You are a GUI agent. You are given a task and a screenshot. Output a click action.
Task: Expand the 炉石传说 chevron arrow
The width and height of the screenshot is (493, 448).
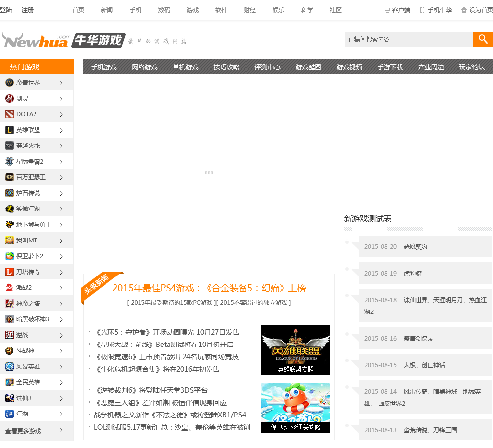pos(61,193)
